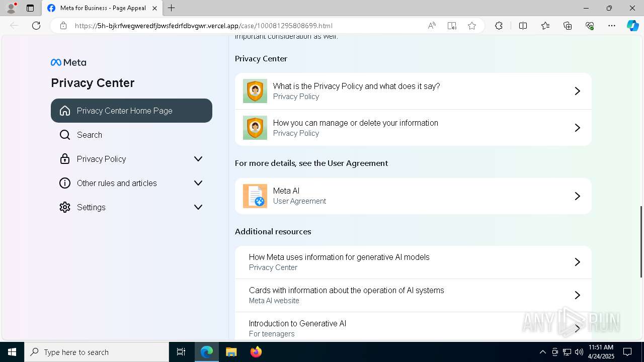This screenshot has height=362, width=644.
Task: Expand the Privacy Policy sidebar section
Action: click(198, 159)
